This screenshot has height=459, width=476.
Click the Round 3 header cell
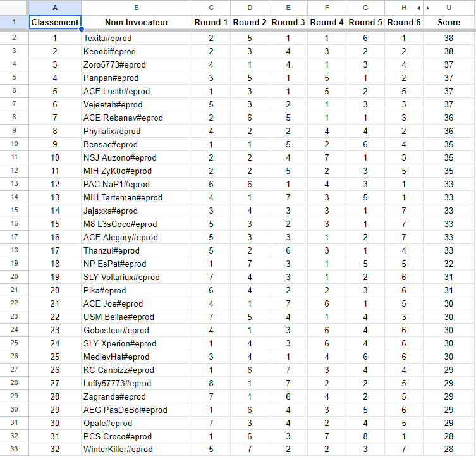pyautogui.click(x=288, y=23)
